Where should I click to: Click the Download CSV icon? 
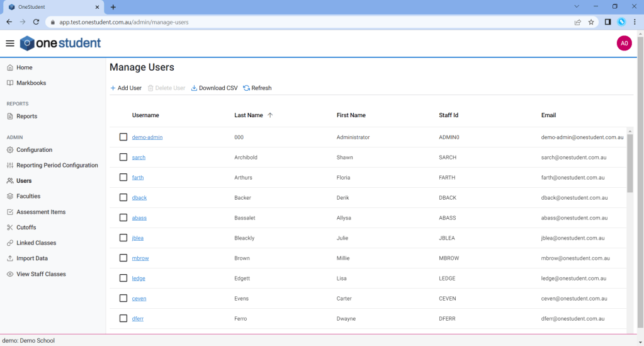[194, 88]
